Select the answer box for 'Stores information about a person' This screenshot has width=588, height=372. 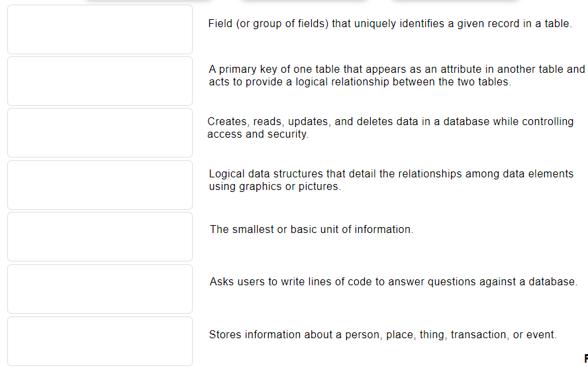(x=100, y=342)
